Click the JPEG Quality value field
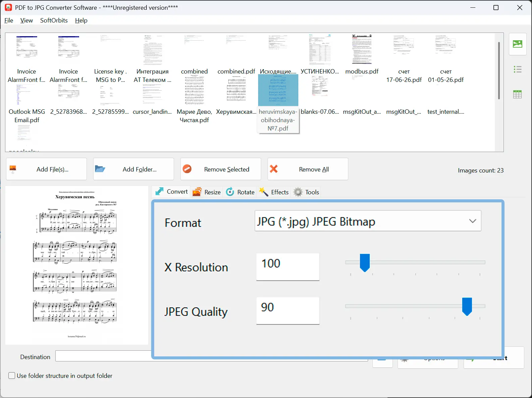 coord(288,310)
